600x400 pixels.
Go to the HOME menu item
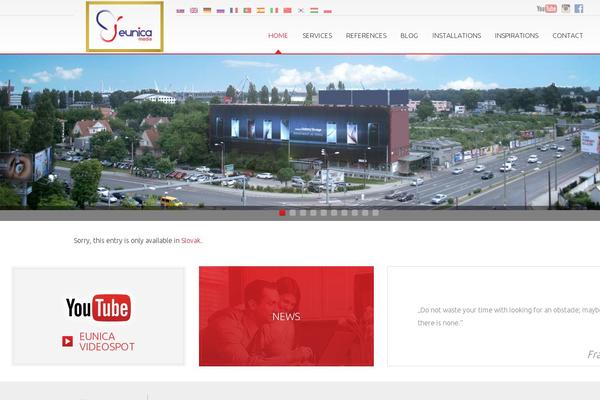pos(278,36)
